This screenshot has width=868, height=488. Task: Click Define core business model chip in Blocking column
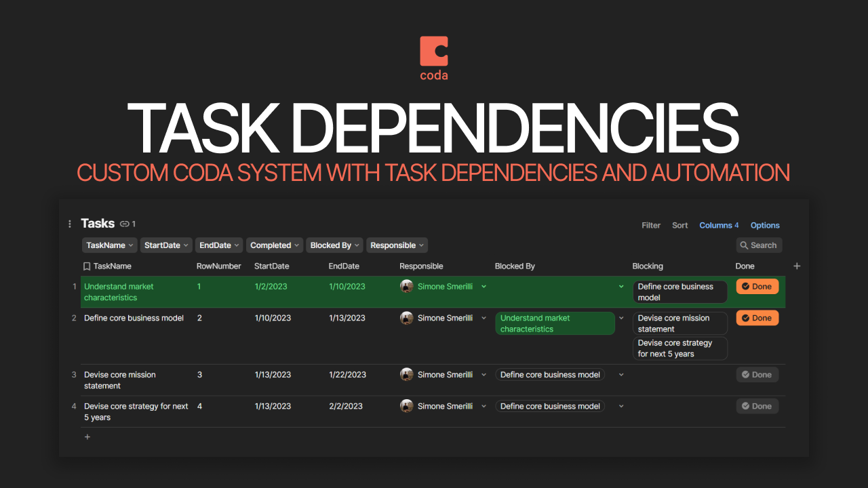click(679, 292)
